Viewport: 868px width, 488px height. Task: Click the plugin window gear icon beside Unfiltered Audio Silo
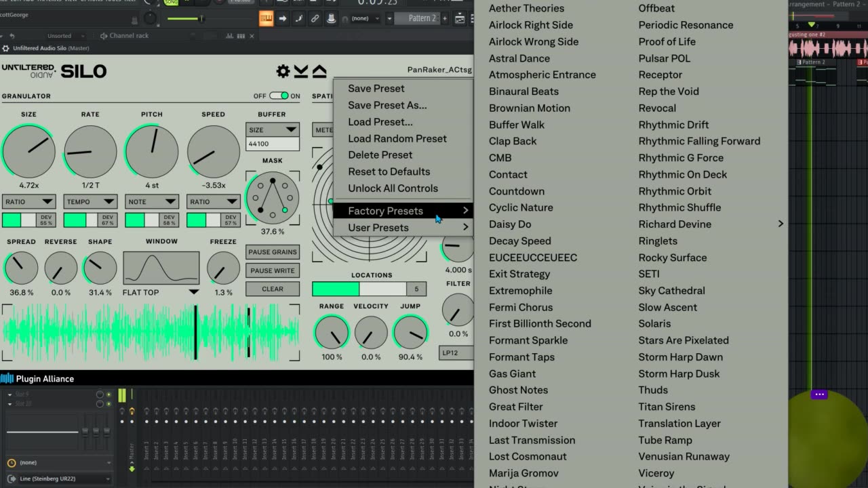click(6, 48)
